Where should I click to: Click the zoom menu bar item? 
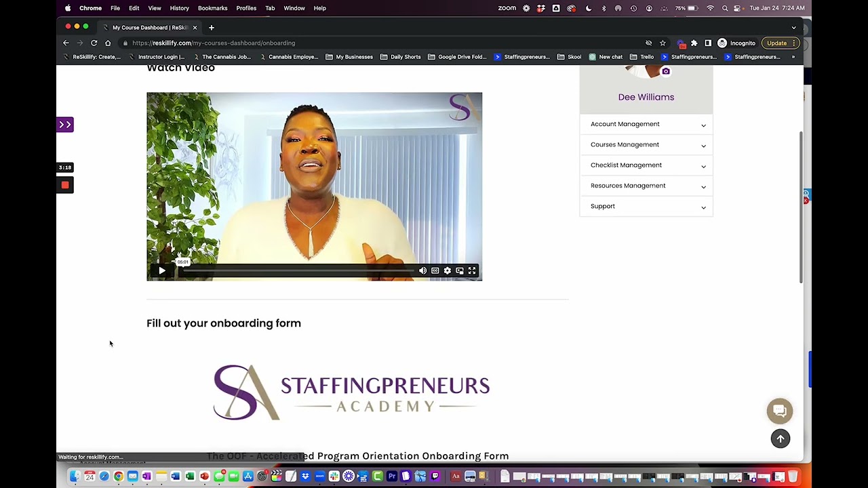(x=507, y=8)
